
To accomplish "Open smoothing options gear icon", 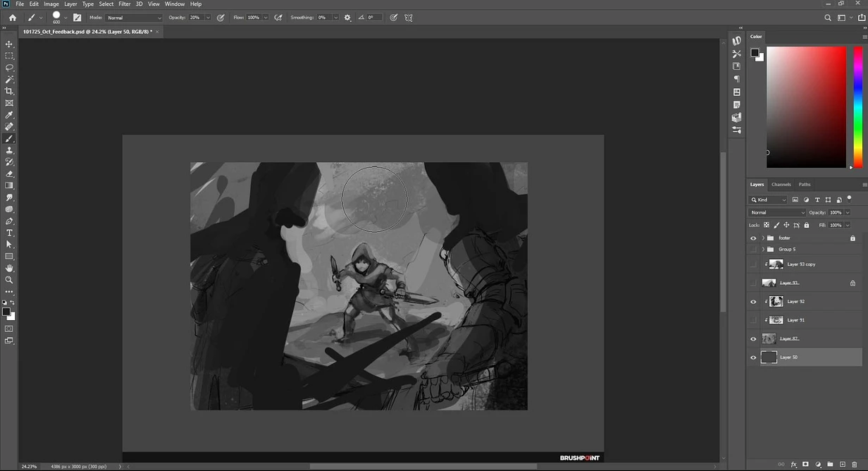I will 347,18.
